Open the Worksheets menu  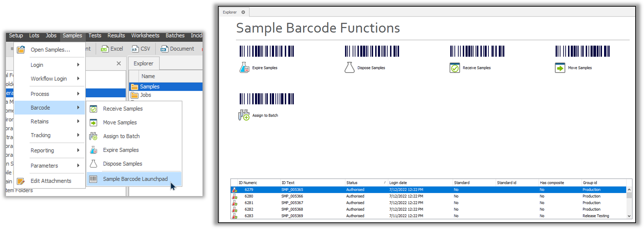[x=145, y=36]
